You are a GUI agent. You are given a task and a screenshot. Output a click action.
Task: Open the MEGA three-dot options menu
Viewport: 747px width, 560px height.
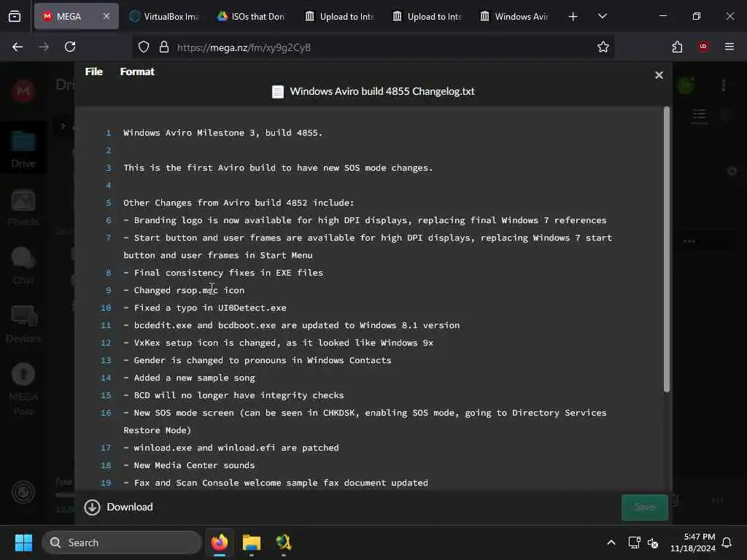(x=724, y=86)
